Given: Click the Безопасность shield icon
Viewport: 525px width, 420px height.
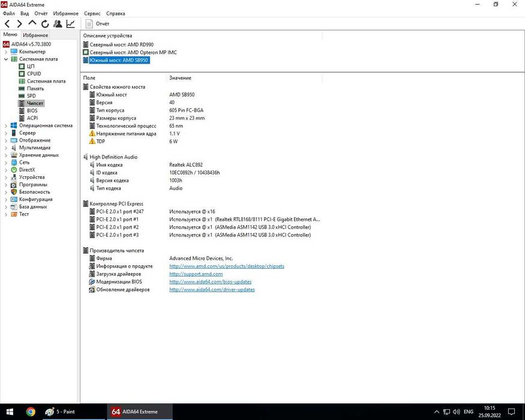Looking at the screenshot, I should click(14, 192).
